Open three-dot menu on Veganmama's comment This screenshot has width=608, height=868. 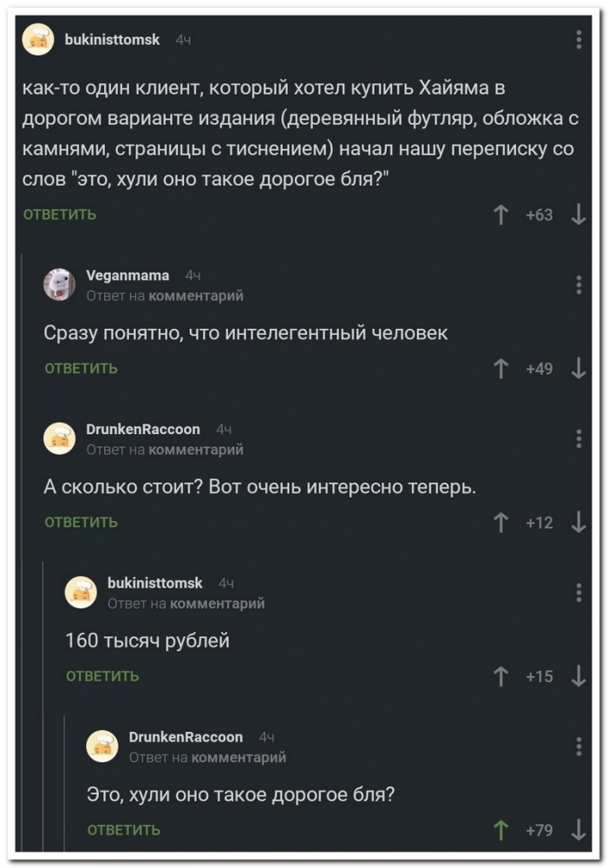coord(579,284)
